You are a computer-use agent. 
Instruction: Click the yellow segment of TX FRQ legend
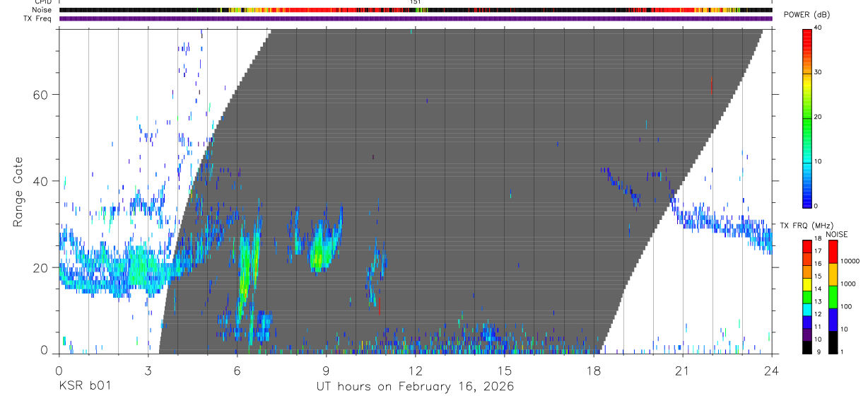click(x=807, y=284)
